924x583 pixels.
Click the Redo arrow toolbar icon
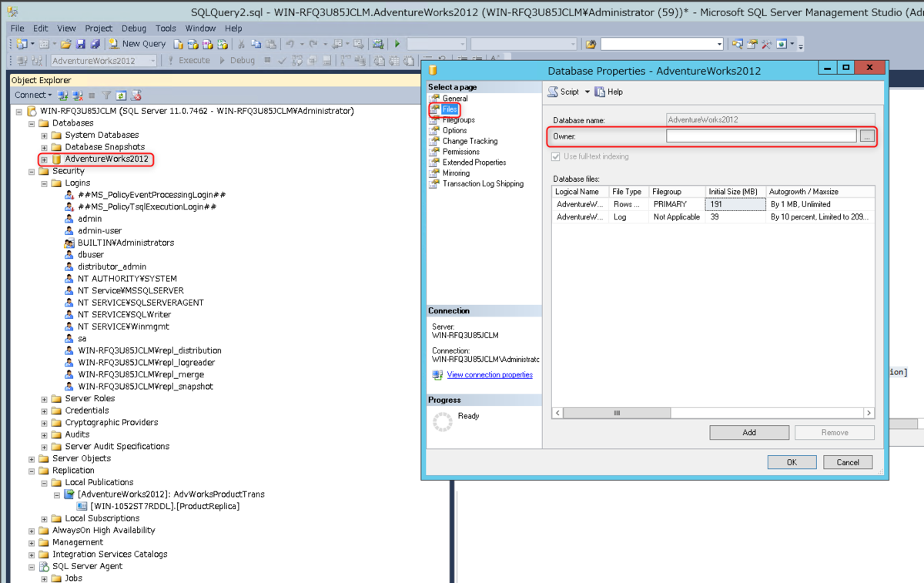click(x=314, y=44)
